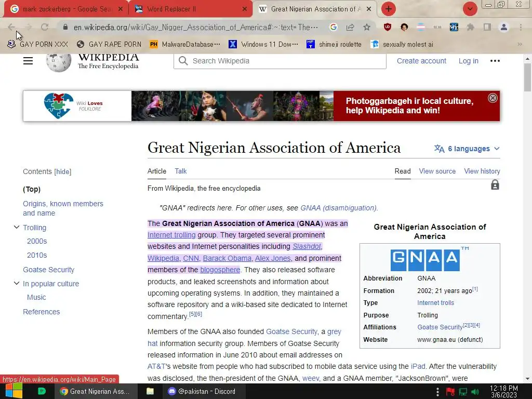The image size is (532, 399).
Task: Hide the Contents sidebar
Action: 63,171
